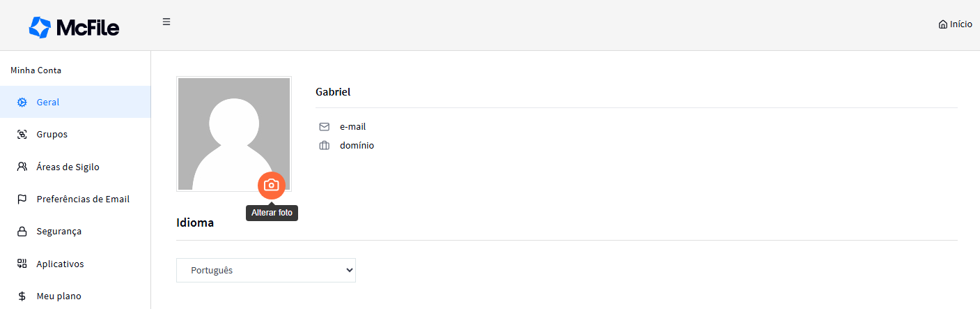Screen dimensions: 980x309
Task: Toggle the hamburger menu icon
Action: click(166, 22)
